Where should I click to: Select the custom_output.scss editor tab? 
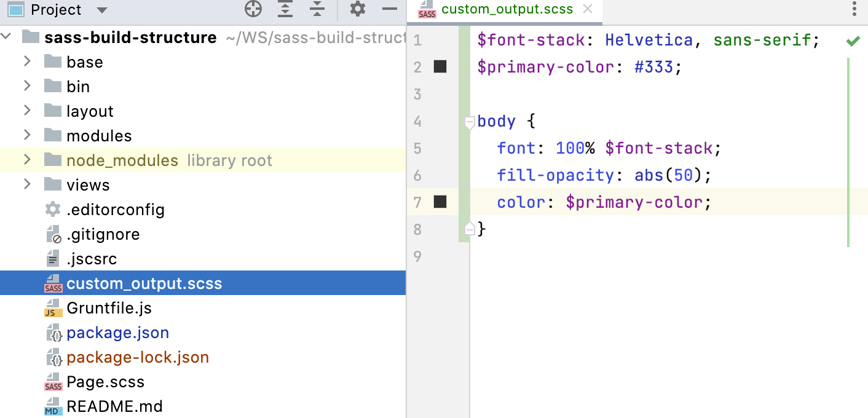point(507,9)
